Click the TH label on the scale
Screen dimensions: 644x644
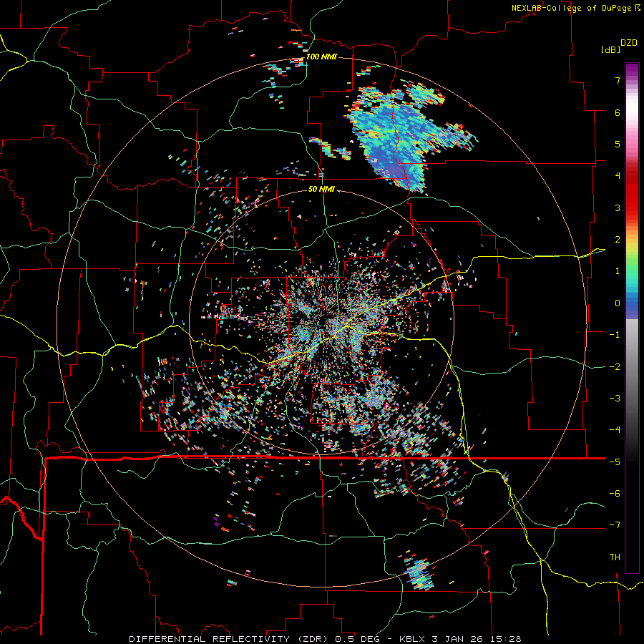pos(615,557)
